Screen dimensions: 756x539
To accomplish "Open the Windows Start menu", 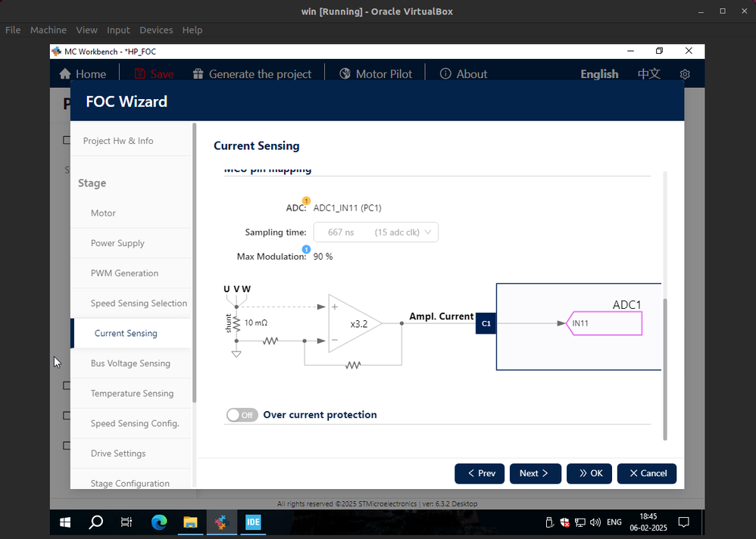I will coord(65,522).
